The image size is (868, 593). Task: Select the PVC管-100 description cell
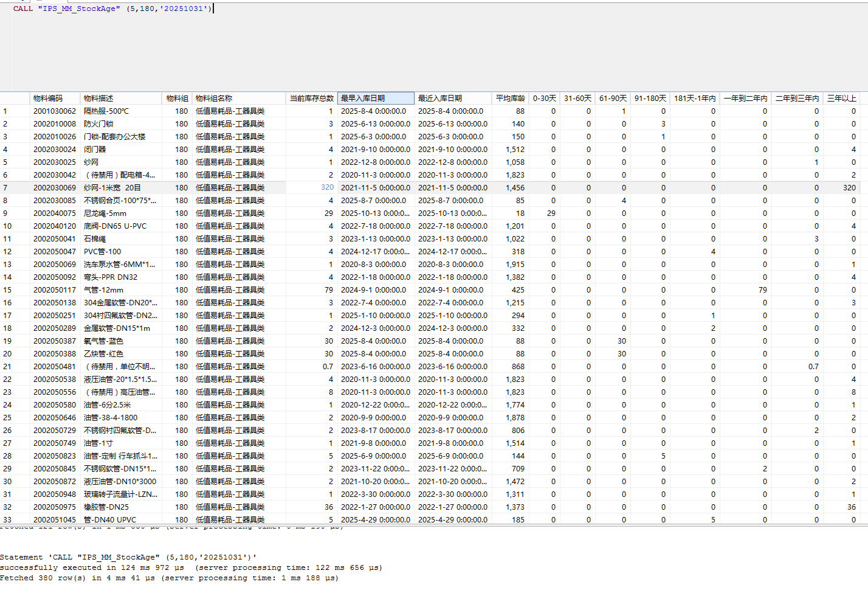pyautogui.click(x=102, y=252)
